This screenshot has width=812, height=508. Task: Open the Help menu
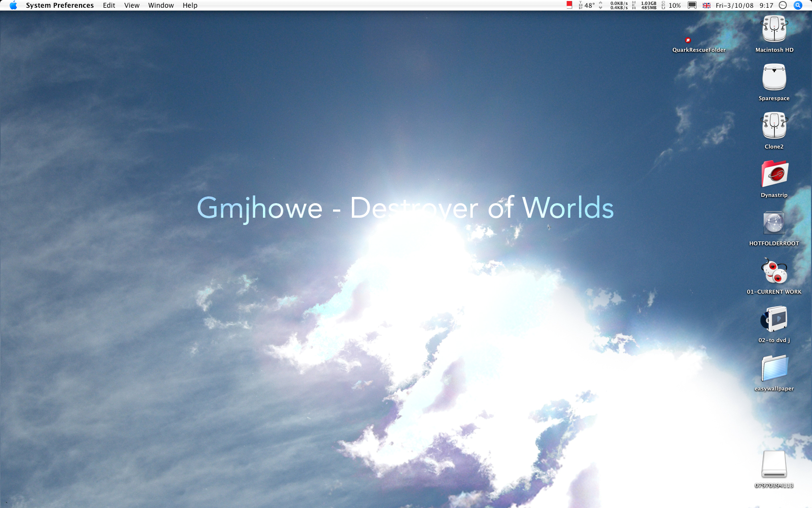189,5
